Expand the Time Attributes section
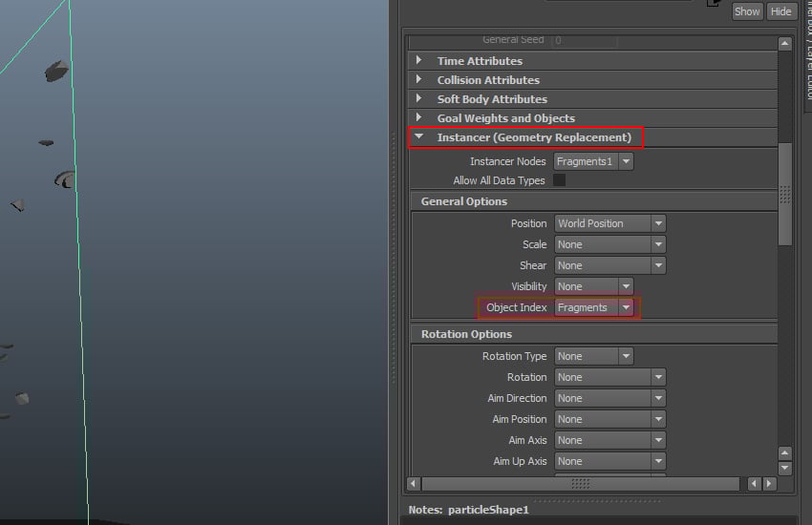This screenshot has height=525, width=812. [x=418, y=60]
